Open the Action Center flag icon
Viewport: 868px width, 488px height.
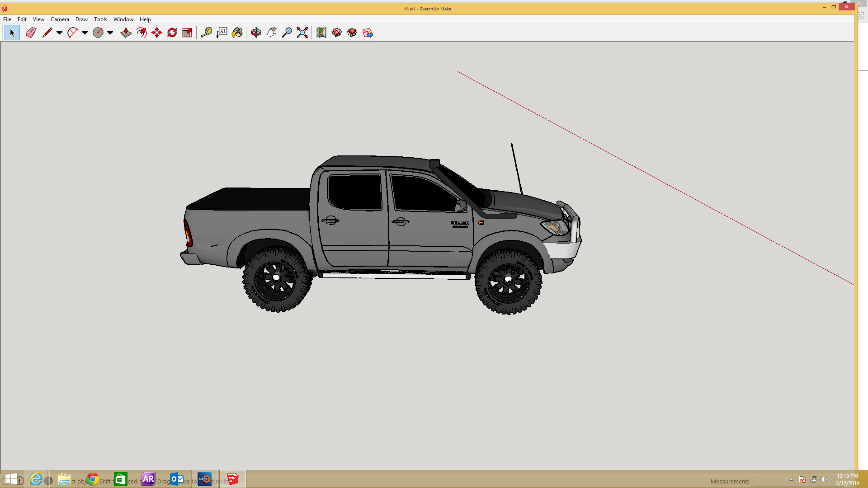click(x=802, y=479)
